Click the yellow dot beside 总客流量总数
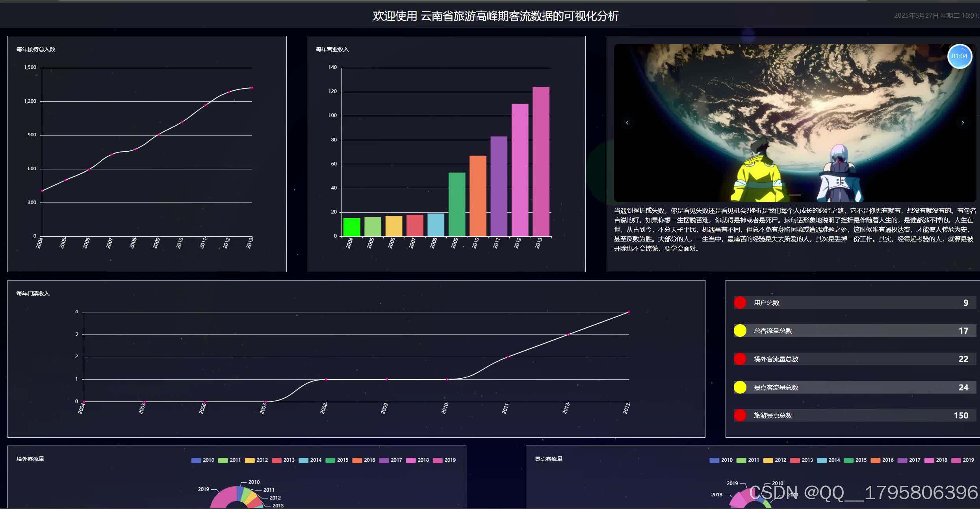980x509 pixels. point(740,331)
